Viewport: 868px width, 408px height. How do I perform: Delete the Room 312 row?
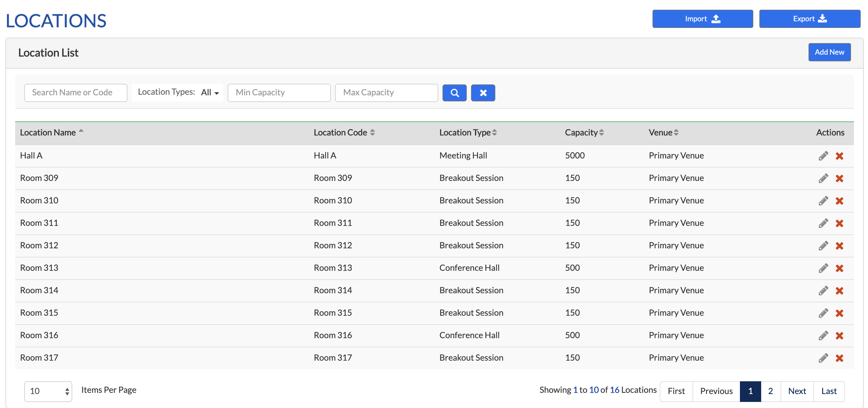point(839,246)
